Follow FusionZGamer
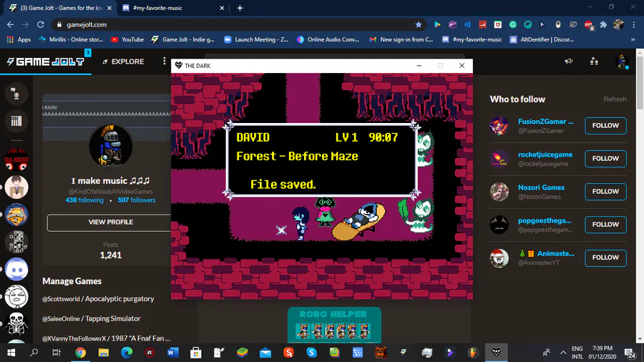644x362 pixels. pyautogui.click(x=605, y=126)
